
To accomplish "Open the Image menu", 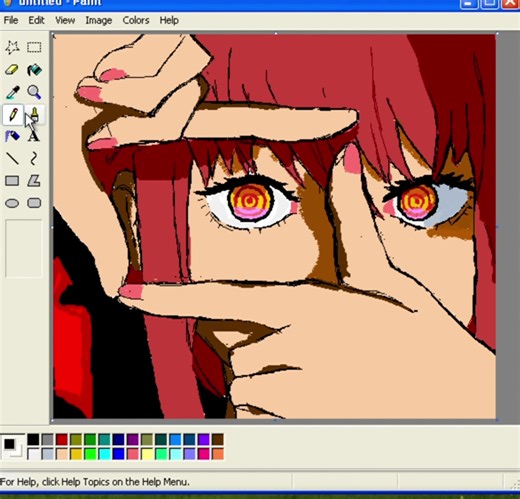I will click(99, 20).
